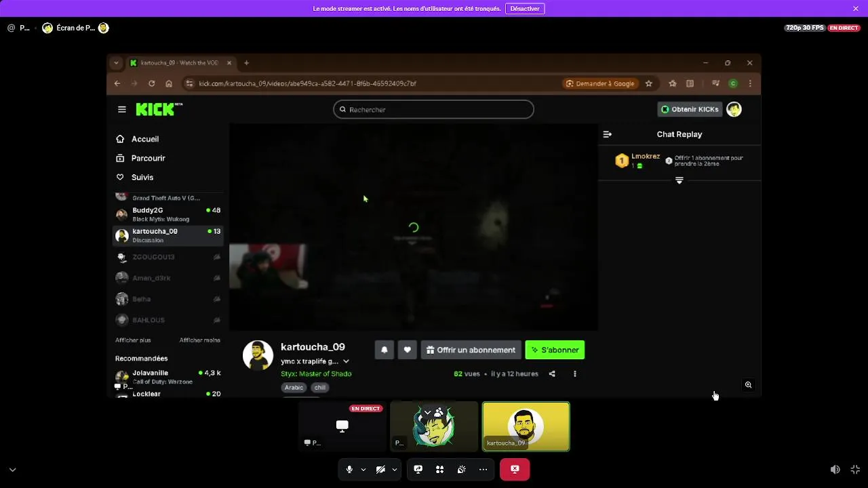The image size is (868, 488).
Task: Collapse the Chat Replay panel
Action: pos(608,134)
